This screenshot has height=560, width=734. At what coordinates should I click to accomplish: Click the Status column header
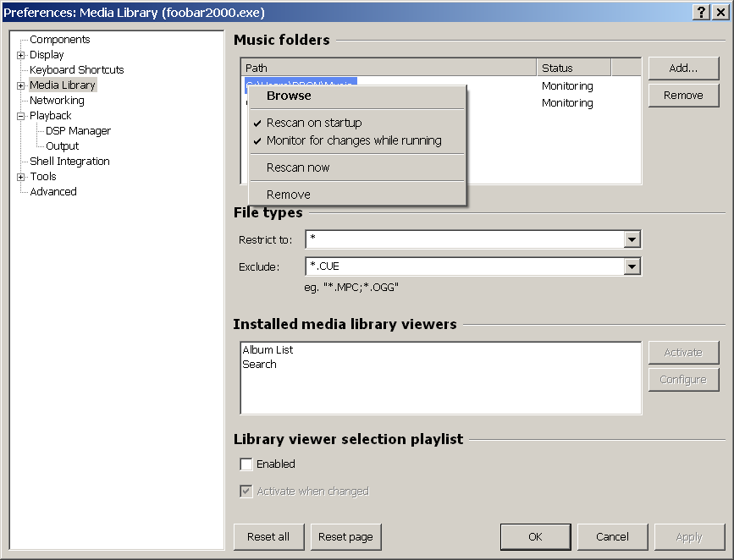(x=573, y=68)
